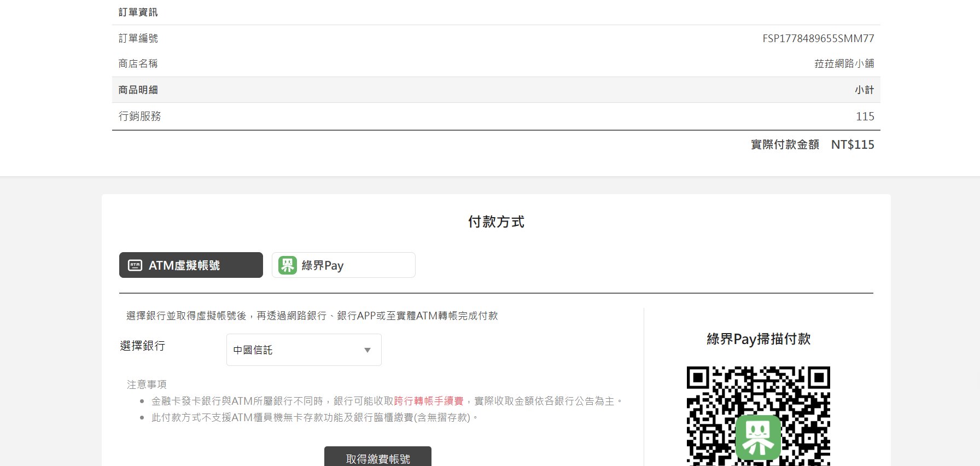Click the instruction text about 虛擬帳號
This screenshot has height=466, width=980.
tap(312, 316)
